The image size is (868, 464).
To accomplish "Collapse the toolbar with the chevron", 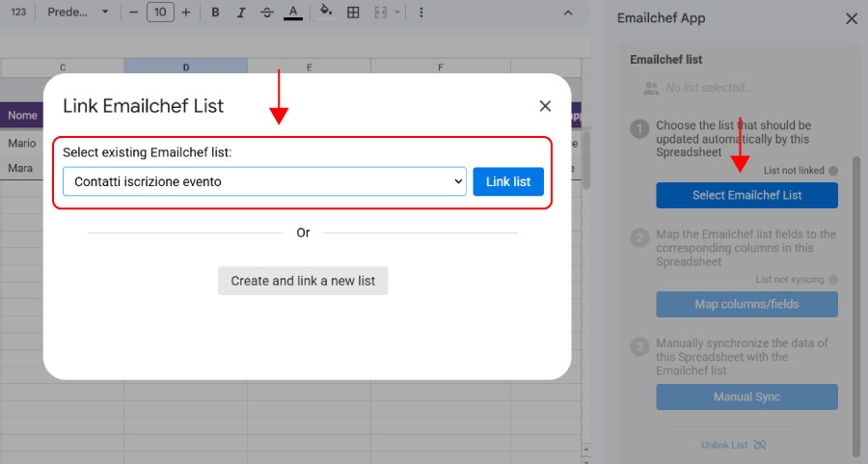I will 567,13.
